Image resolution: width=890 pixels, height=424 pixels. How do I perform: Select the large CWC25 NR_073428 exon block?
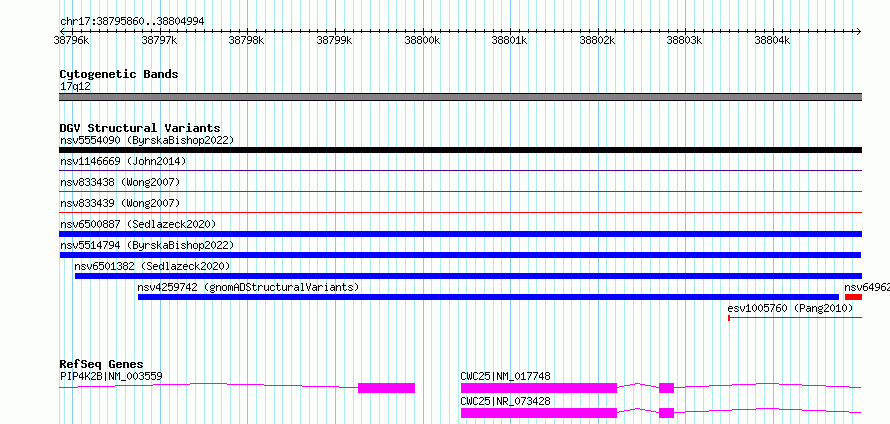(539, 413)
